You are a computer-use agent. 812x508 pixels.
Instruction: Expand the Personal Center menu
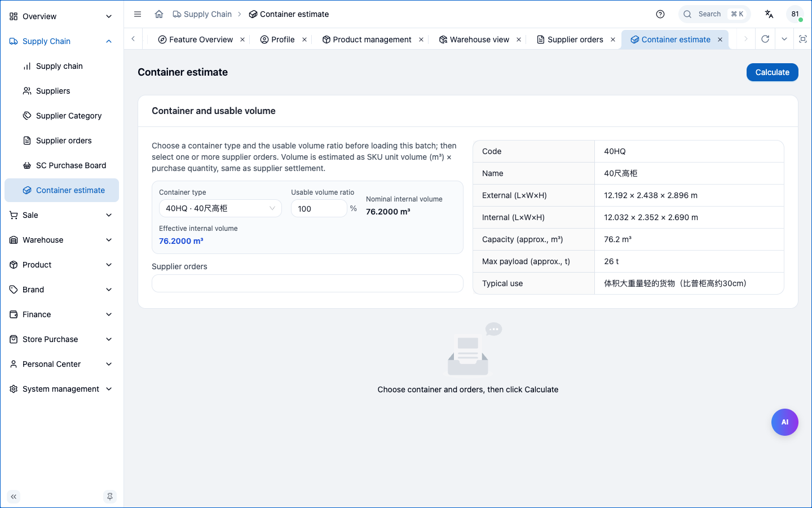coord(61,364)
